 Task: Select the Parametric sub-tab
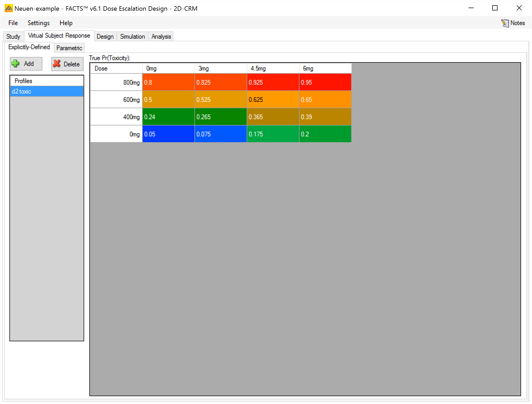(69, 48)
